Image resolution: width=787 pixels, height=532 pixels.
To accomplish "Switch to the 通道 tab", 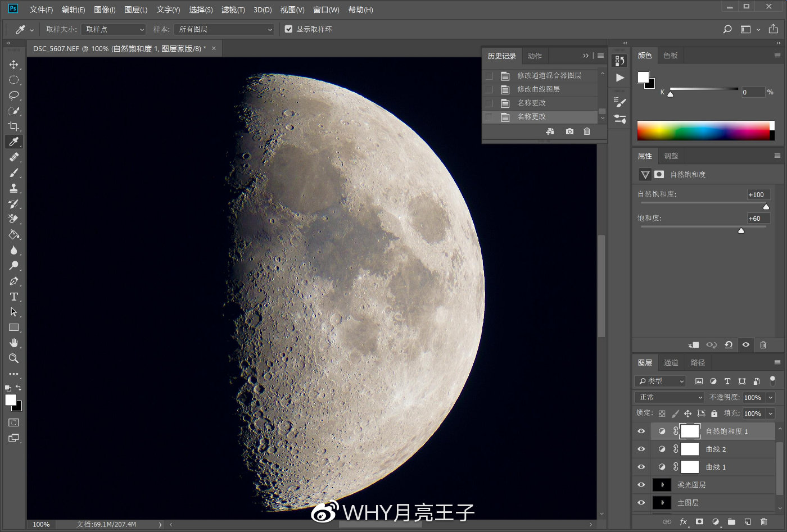I will [x=671, y=362].
